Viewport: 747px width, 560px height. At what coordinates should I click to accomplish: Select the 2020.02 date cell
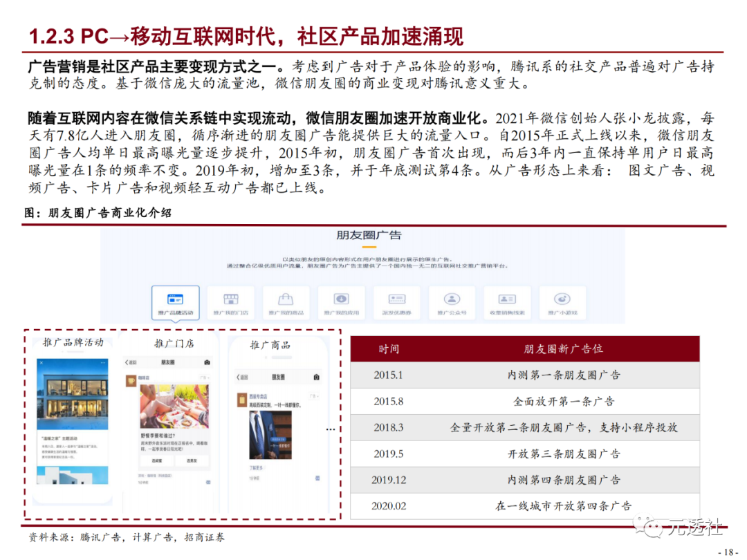(389, 505)
